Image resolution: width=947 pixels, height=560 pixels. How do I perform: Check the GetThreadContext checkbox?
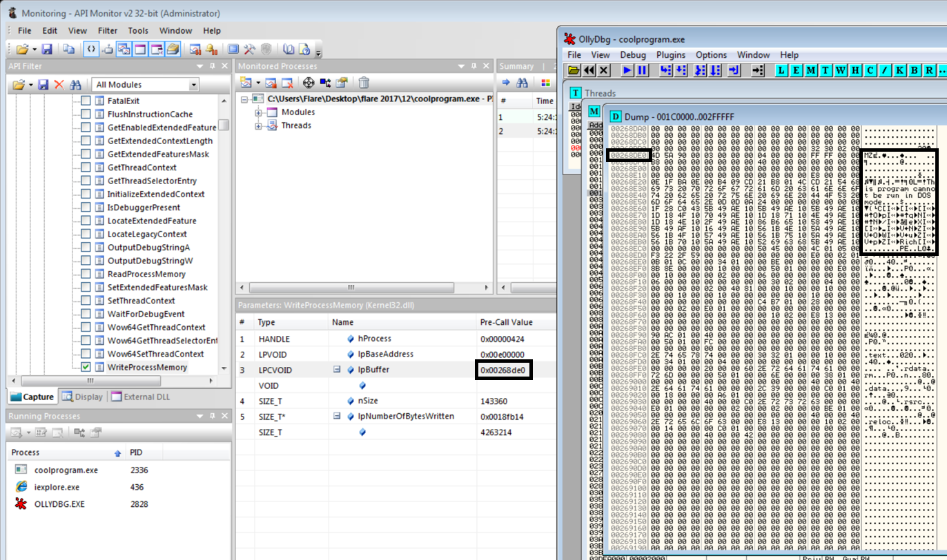[86, 167]
